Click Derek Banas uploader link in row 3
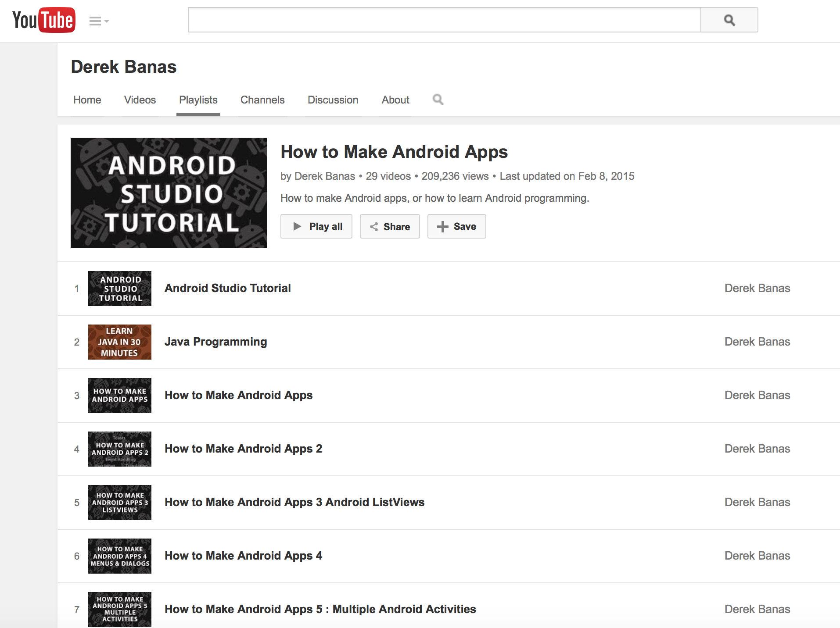Viewport: 840px width, 628px height. [757, 395]
